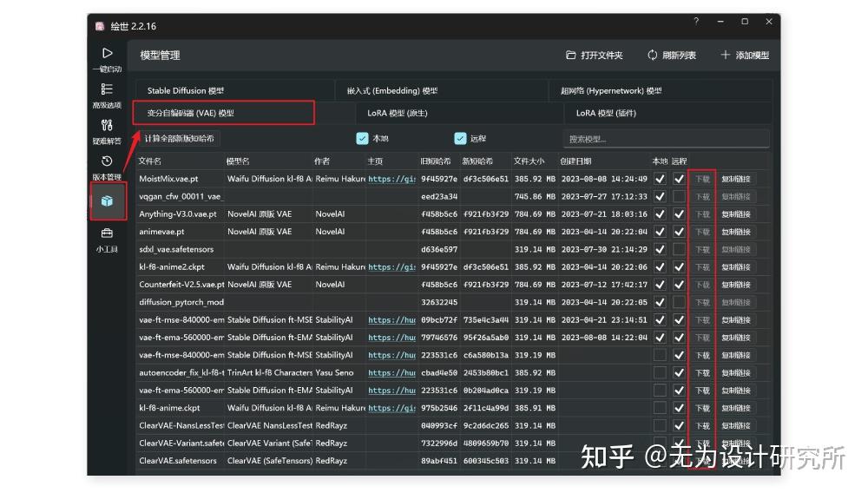Sort by the creation date column header
The image size is (868, 493).
click(575, 161)
